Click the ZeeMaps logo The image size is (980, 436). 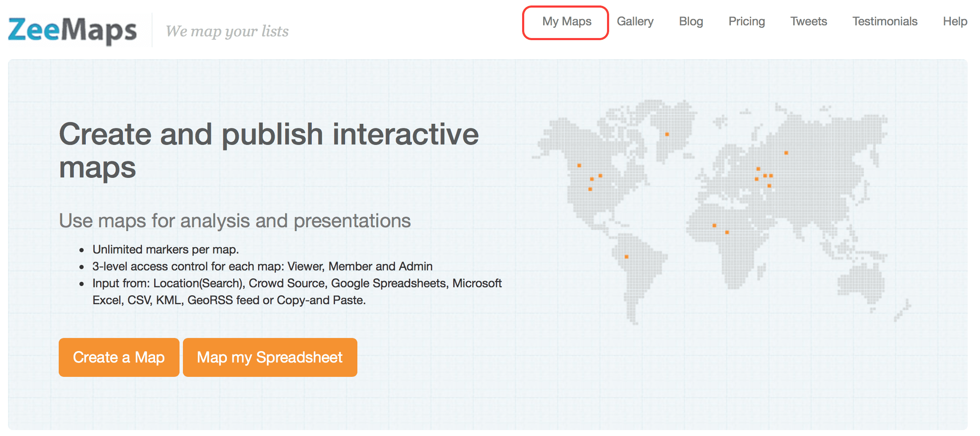pyautogui.click(x=72, y=30)
